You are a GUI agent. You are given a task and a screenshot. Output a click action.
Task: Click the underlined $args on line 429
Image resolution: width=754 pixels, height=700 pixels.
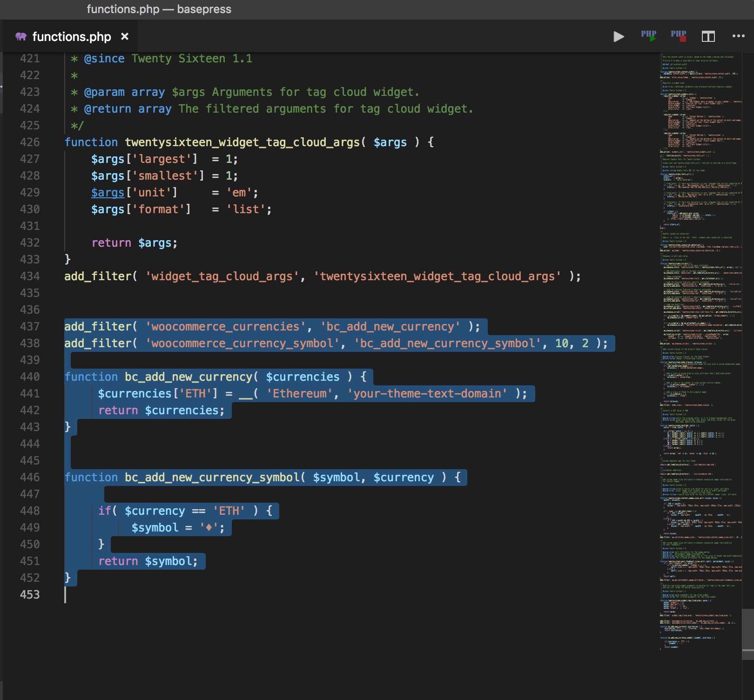pyautogui.click(x=108, y=193)
